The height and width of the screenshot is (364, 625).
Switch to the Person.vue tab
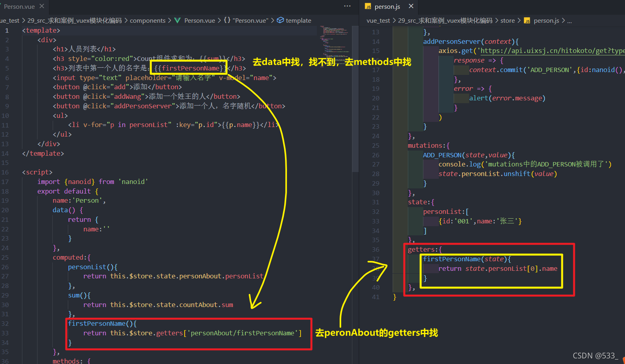[x=19, y=6]
